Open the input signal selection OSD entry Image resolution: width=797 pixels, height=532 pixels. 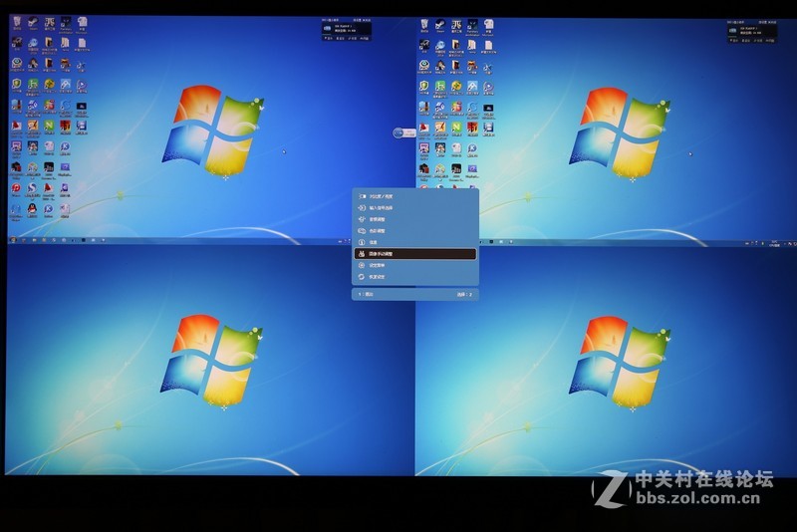point(415,208)
